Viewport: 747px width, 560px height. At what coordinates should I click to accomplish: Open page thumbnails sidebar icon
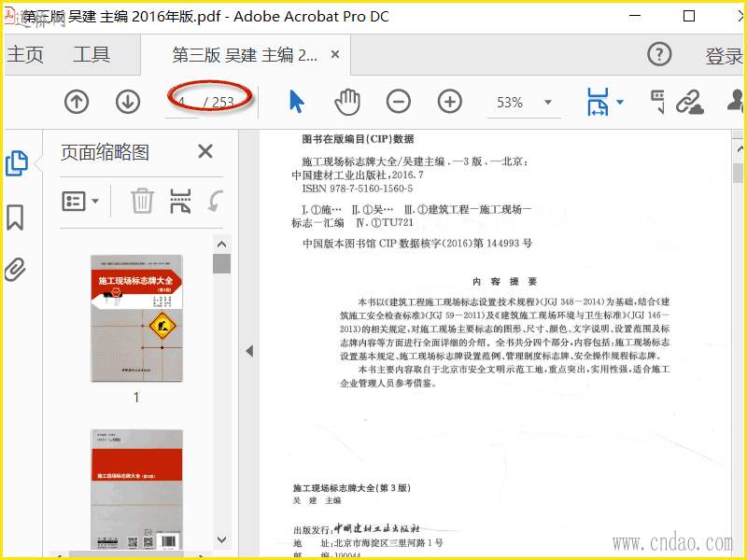click(x=16, y=163)
